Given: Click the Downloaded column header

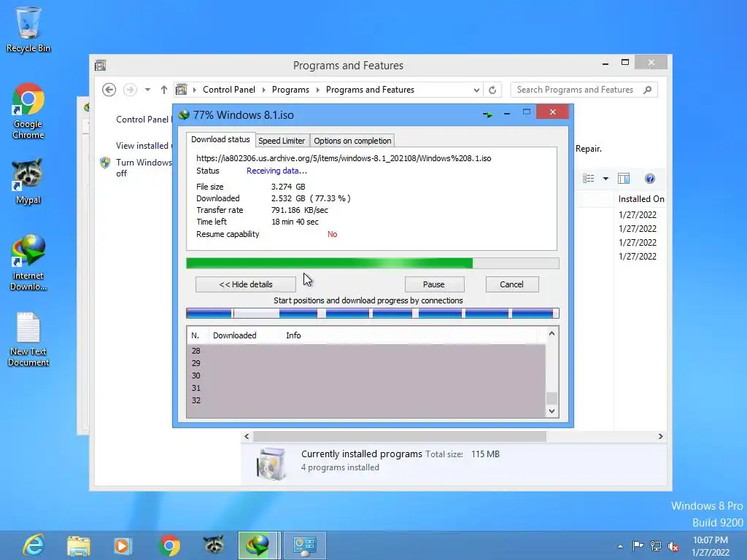Looking at the screenshot, I should pos(245,335).
